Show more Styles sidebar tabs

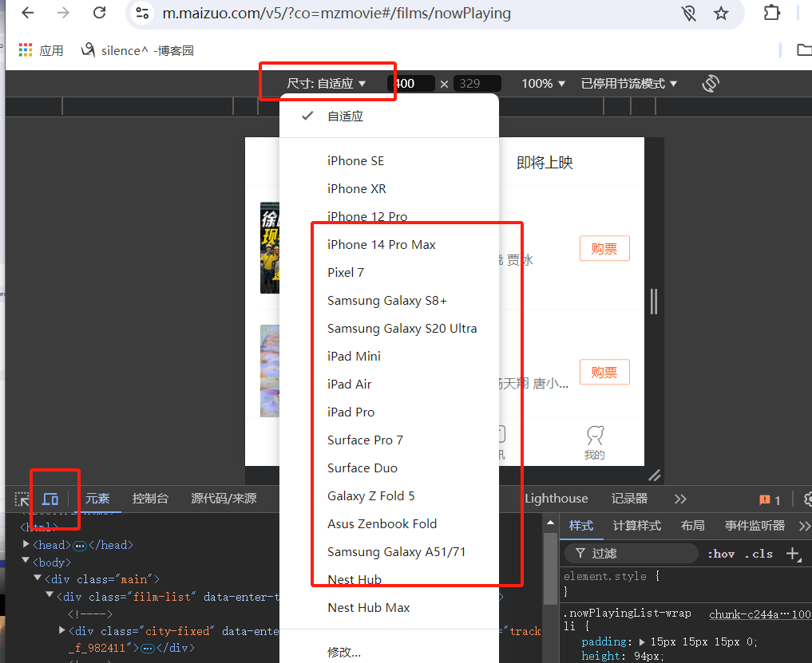pos(804,526)
